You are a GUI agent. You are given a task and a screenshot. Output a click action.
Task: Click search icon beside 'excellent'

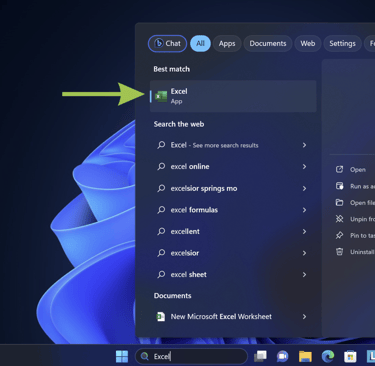click(161, 231)
